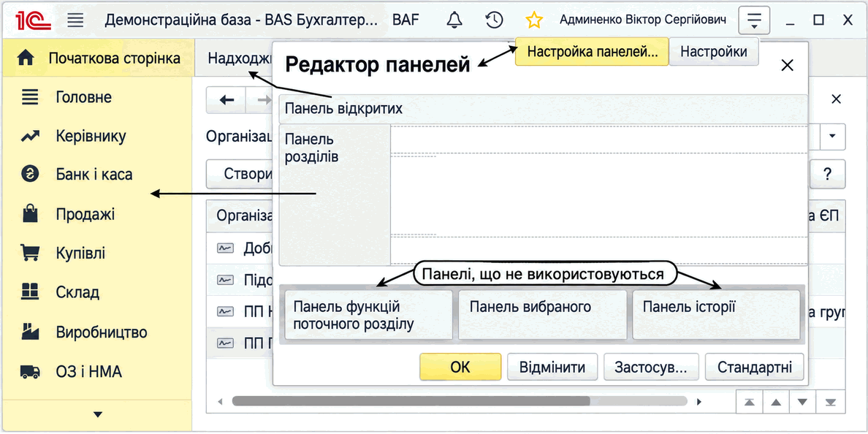This screenshot has height=434, width=868.
Task: Open the main menu hamburger icon
Action: pyautogui.click(x=75, y=20)
